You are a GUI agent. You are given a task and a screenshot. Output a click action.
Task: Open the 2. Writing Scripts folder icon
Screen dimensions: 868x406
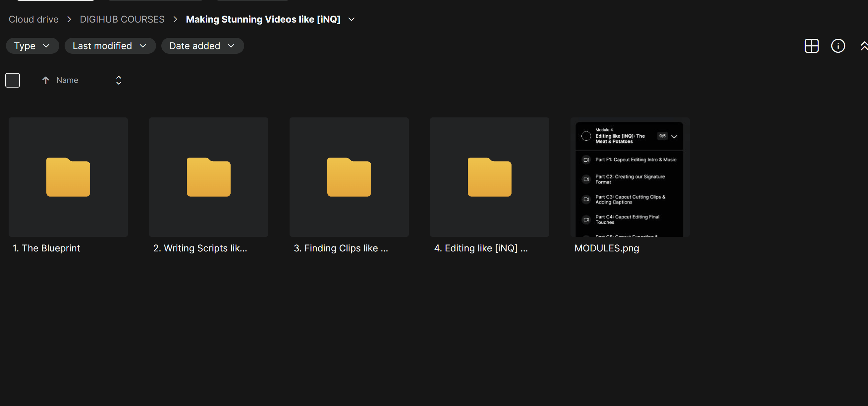click(x=209, y=177)
